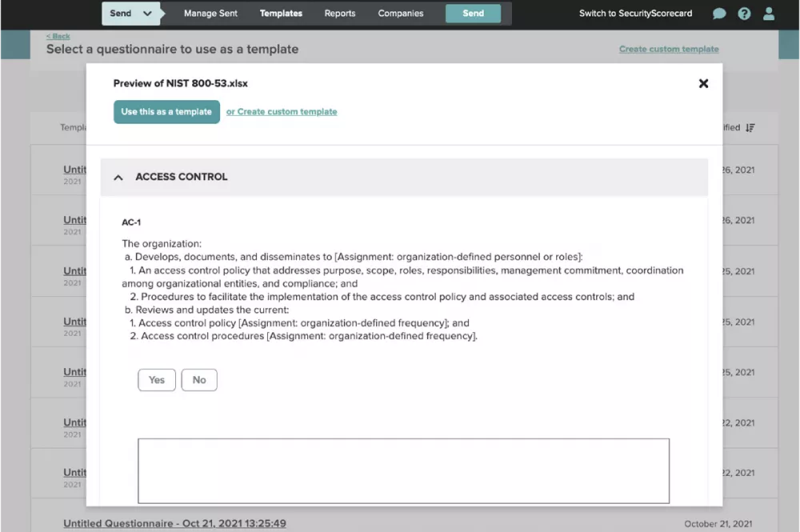This screenshot has height=532, width=800.
Task: Open the user profile icon
Action: [768, 14]
